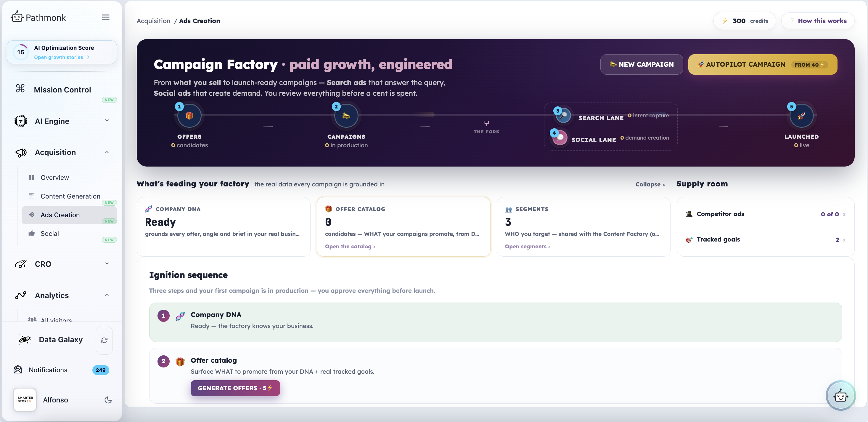Click the Mission Control command icon
This screenshot has width=868, height=422.
point(20,88)
